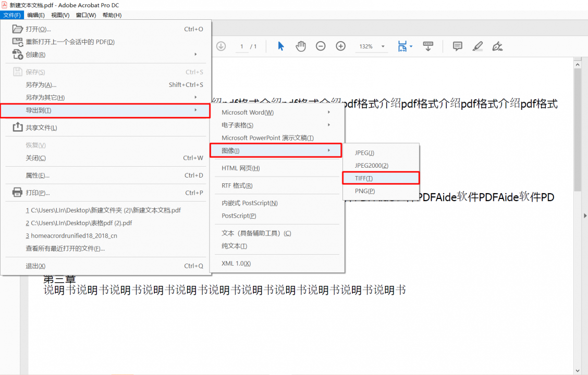This screenshot has height=375, width=588.
Task: Choose 另存为(A)... menu entry
Action: click(106, 85)
